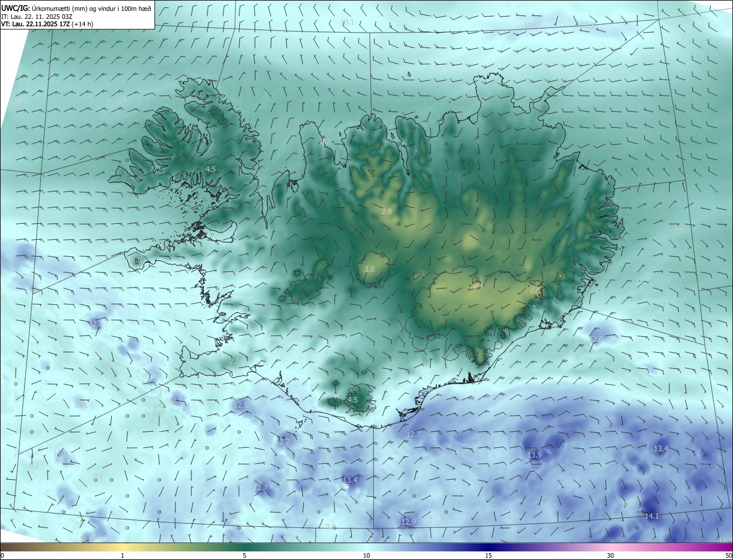This screenshot has width=733, height=560.
Task: Click the 2.8 value in north Iceland
Action: pyautogui.click(x=387, y=211)
